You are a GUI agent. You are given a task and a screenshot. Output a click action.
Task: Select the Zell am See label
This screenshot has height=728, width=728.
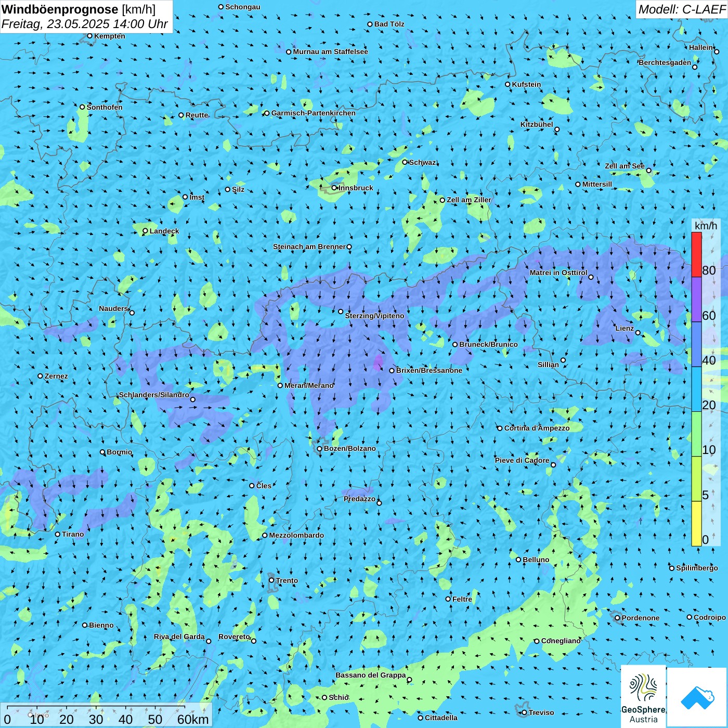pos(625,166)
